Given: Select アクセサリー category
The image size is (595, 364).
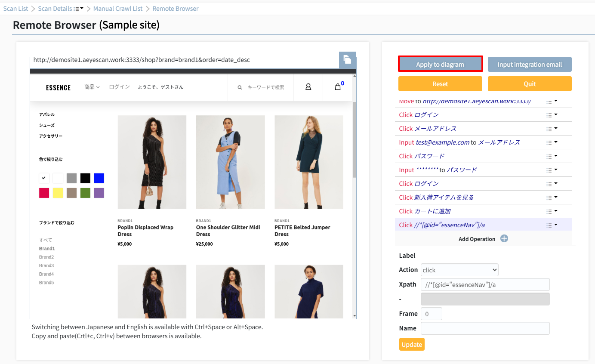Looking at the screenshot, I should pyautogui.click(x=51, y=136).
